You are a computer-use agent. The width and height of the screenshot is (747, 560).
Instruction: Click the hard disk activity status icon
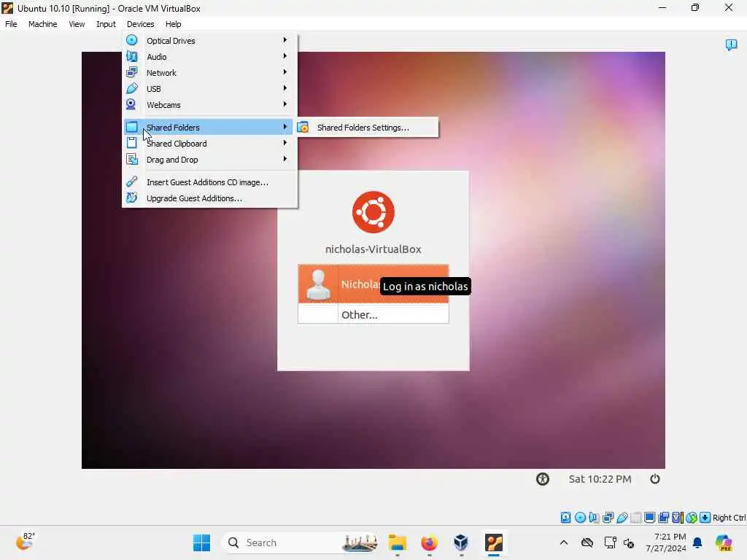[565, 518]
